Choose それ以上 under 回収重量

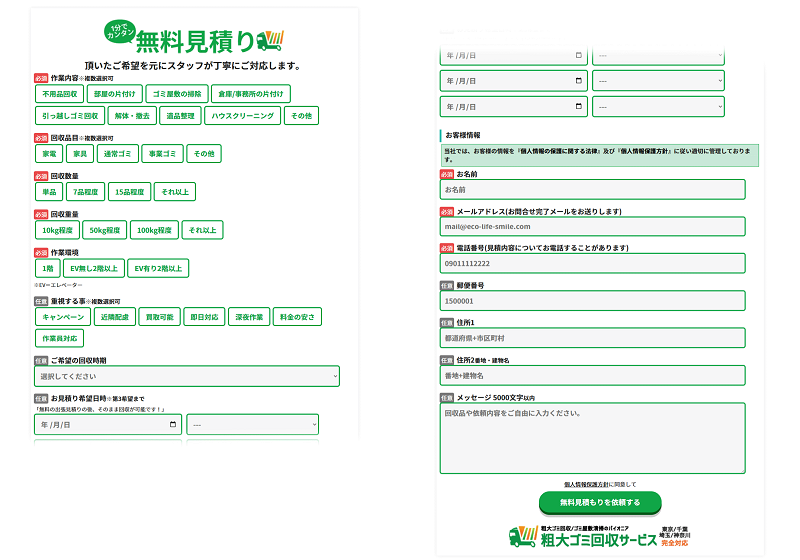click(202, 230)
